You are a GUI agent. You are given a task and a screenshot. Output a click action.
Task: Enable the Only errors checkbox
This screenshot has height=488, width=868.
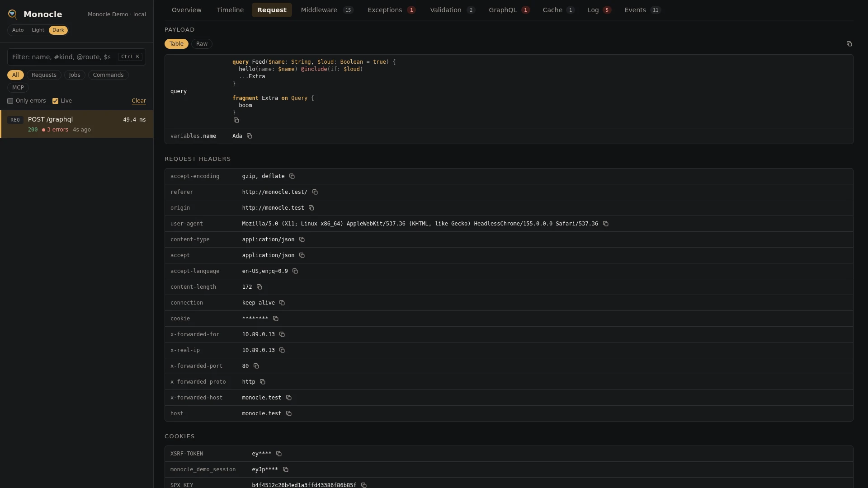pos(10,101)
